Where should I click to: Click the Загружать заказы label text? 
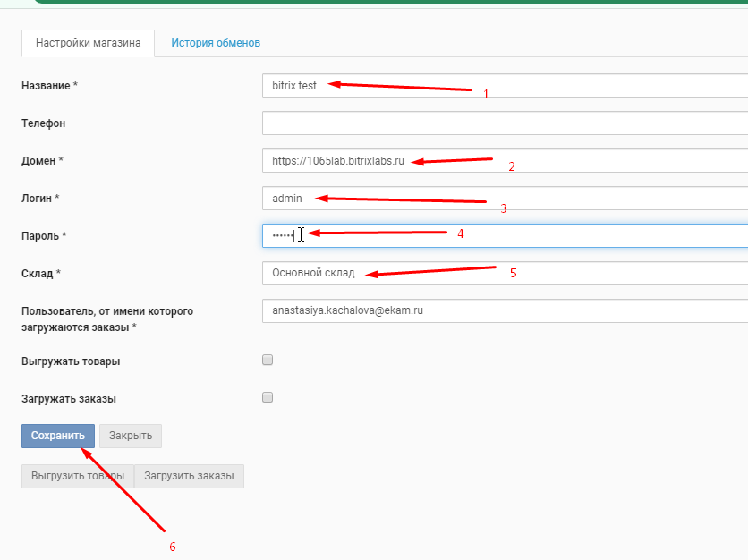[x=69, y=399]
